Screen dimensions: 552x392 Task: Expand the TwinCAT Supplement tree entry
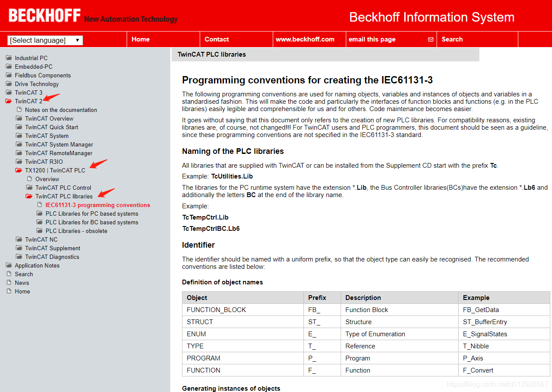[x=53, y=248]
